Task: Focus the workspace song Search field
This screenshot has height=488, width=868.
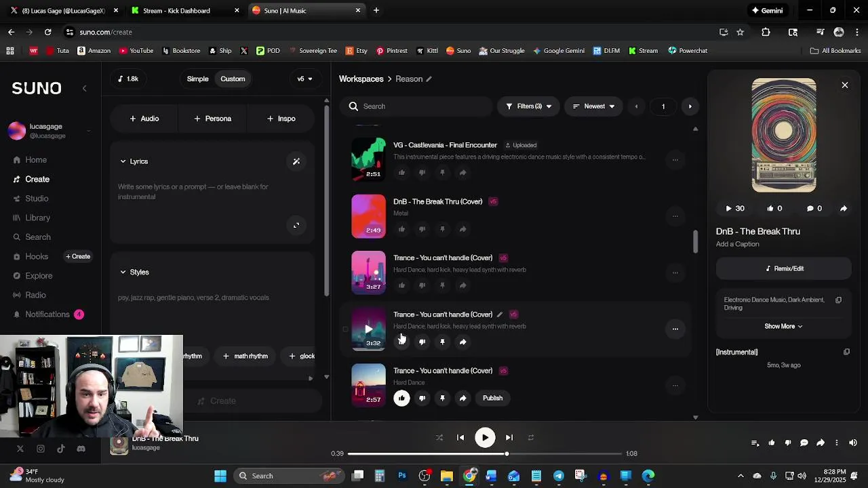Action: click(416, 106)
